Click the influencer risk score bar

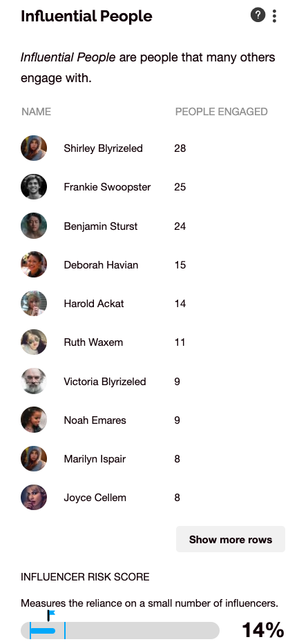point(120,630)
